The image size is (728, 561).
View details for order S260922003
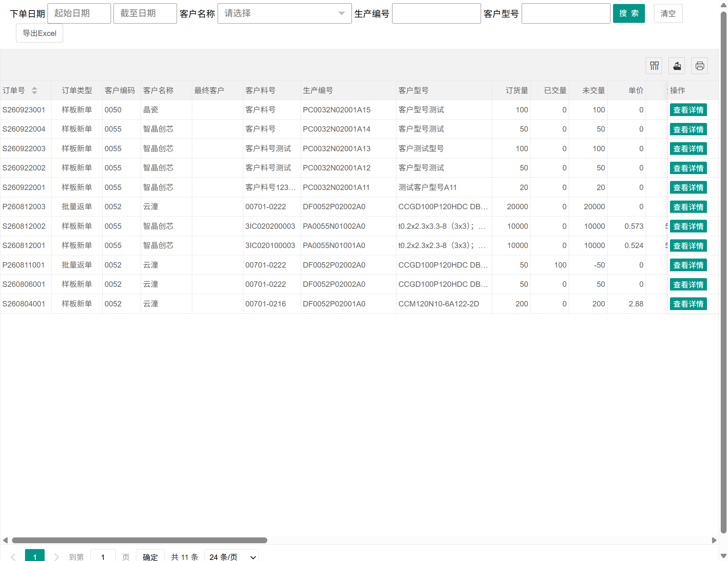pos(688,149)
